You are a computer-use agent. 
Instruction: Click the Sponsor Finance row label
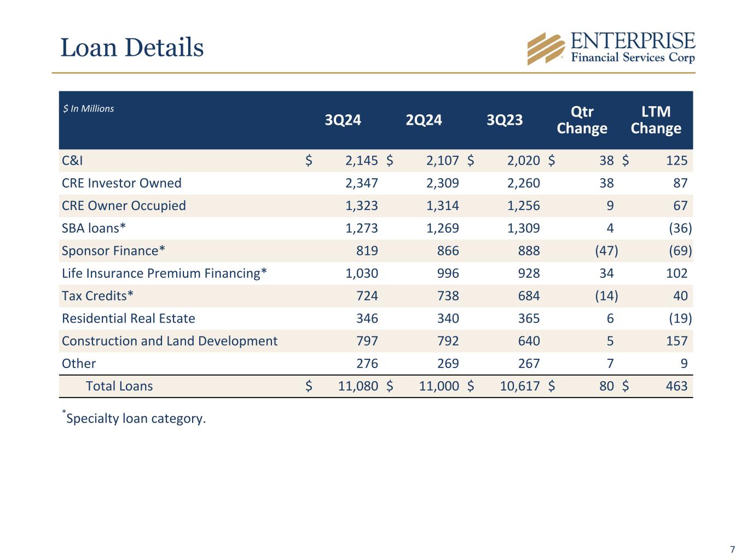point(113,251)
